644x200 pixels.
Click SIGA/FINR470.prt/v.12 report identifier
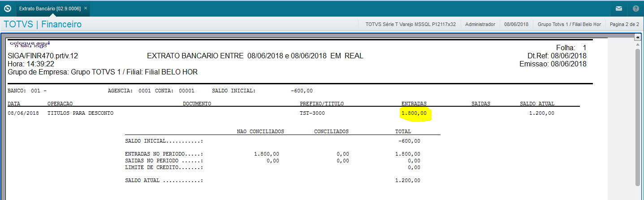tap(43, 56)
